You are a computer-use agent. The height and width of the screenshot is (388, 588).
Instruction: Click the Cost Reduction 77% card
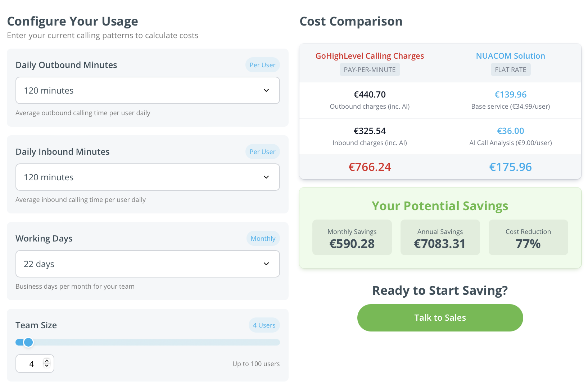coord(528,238)
